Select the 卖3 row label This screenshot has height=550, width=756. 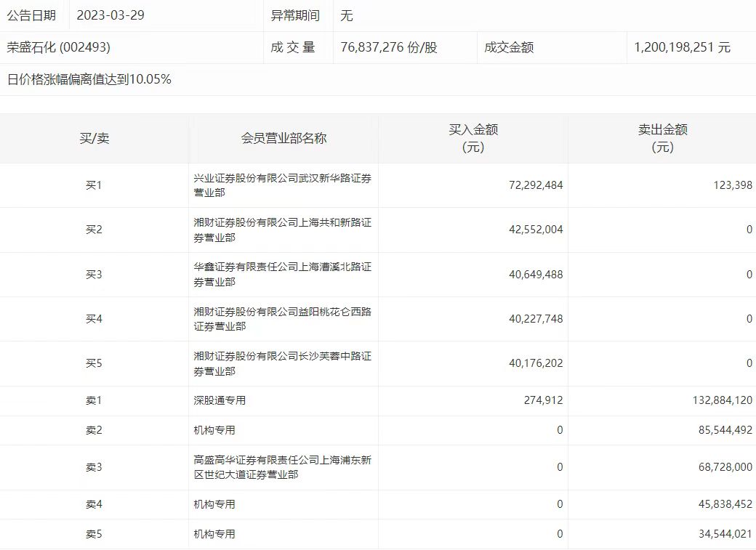94,467
